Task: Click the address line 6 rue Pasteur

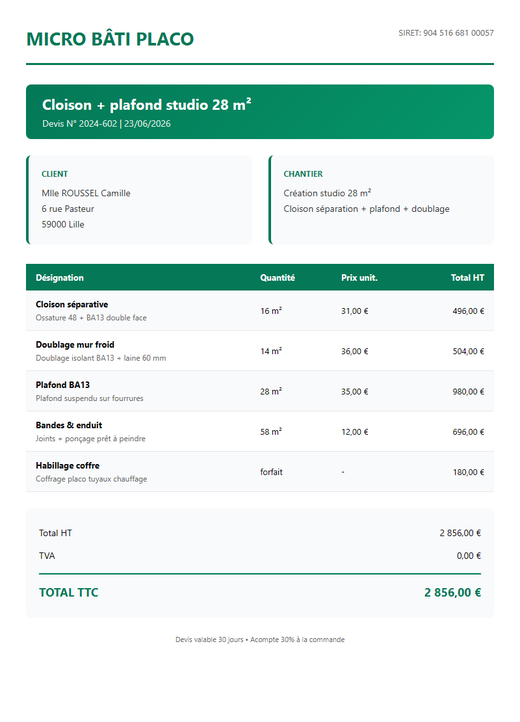Action: (68, 209)
